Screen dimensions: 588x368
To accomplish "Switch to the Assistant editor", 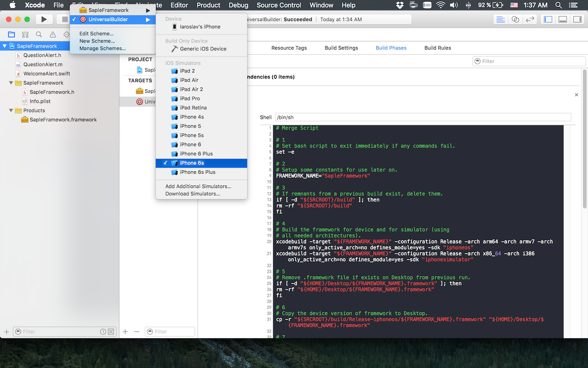I will pos(515,19).
